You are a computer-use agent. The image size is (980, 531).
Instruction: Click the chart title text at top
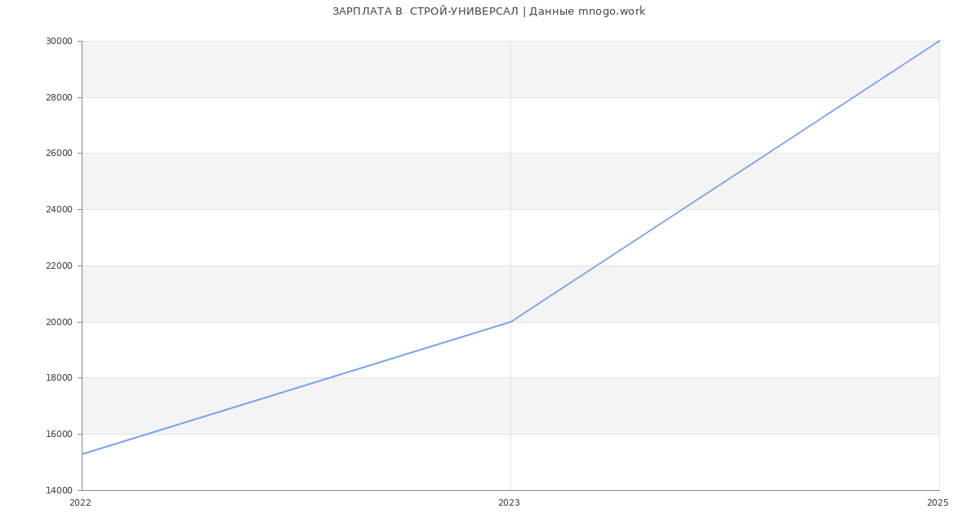tap(488, 11)
